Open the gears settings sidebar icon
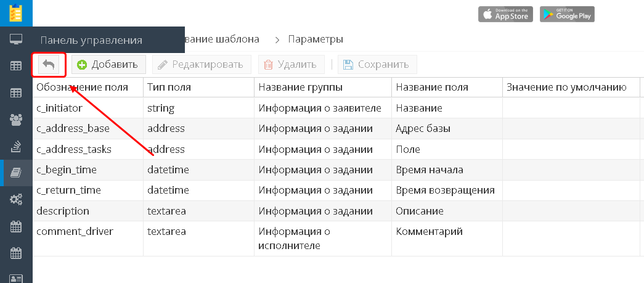 tap(16, 199)
